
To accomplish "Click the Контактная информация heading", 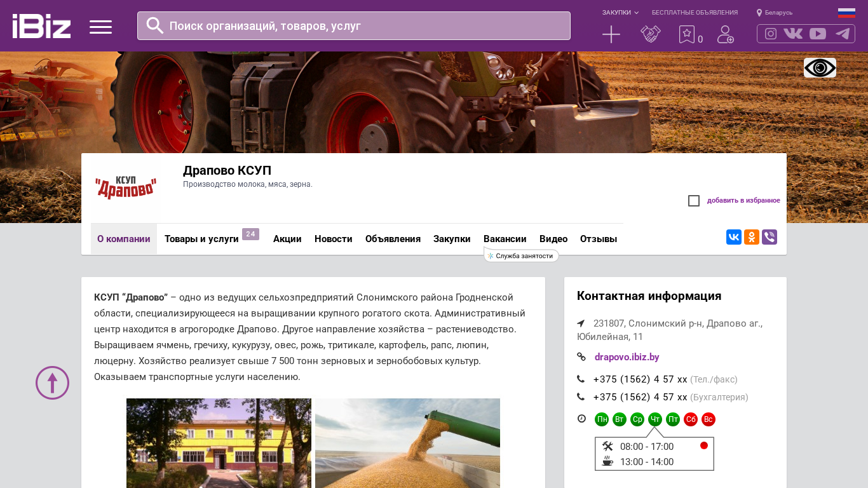I will coord(649,296).
